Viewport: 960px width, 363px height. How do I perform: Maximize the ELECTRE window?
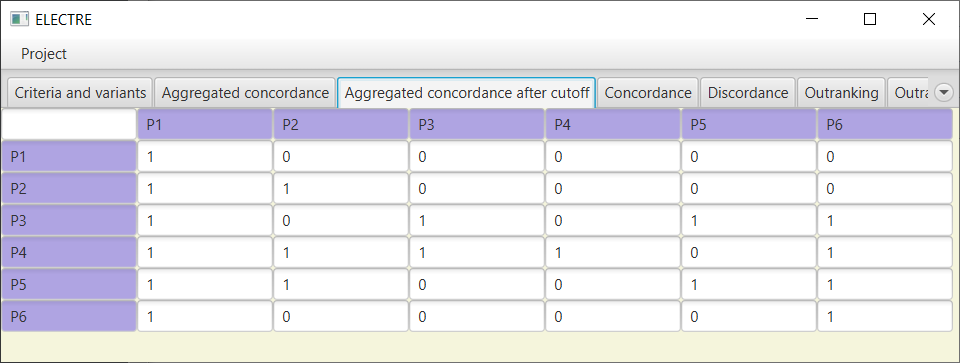869,20
